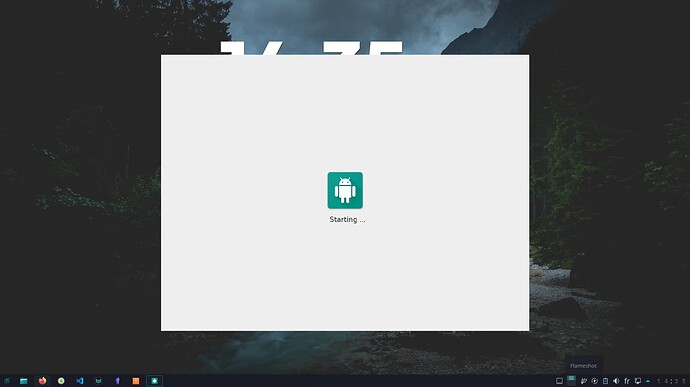Change the 'fr' keyboard layout indicator

point(627,381)
